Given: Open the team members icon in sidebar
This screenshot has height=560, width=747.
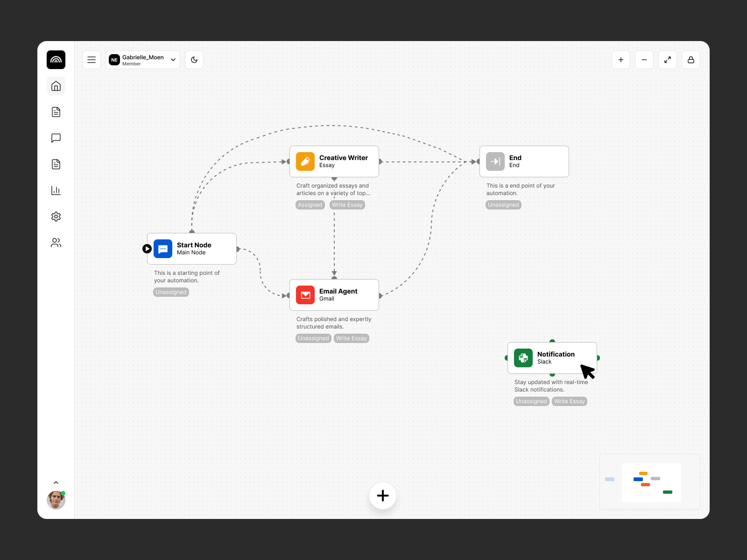Looking at the screenshot, I should coord(56,242).
